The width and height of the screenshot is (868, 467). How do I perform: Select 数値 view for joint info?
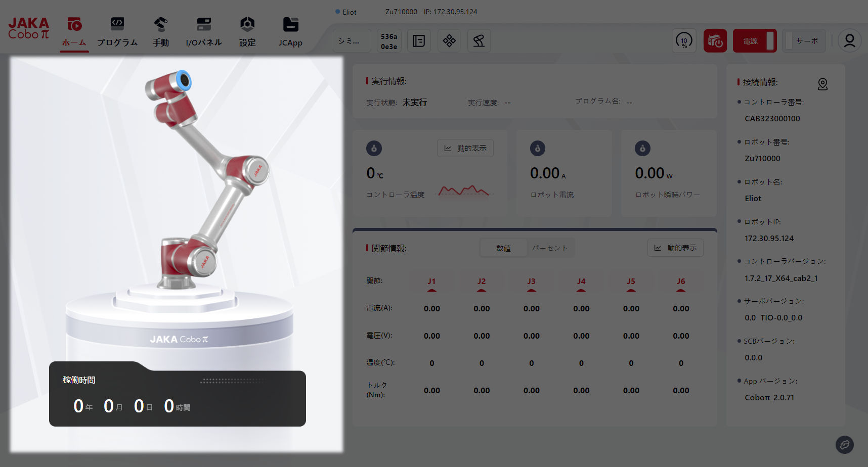503,248
